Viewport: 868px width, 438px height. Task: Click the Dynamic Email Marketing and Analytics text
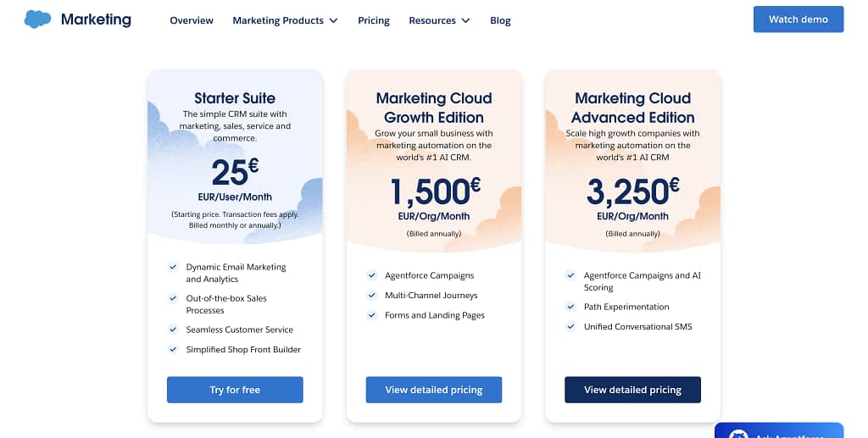tap(236, 273)
